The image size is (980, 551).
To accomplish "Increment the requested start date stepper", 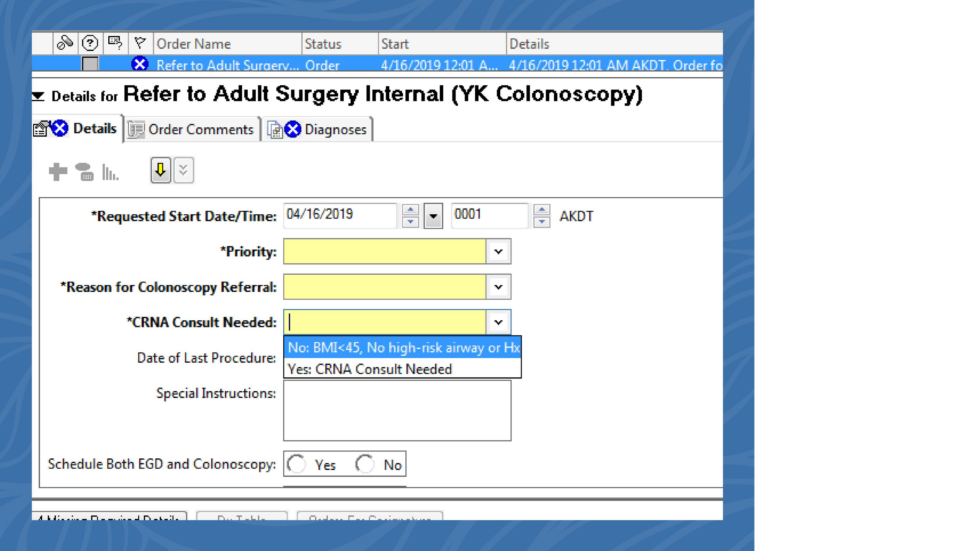I will click(410, 210).
